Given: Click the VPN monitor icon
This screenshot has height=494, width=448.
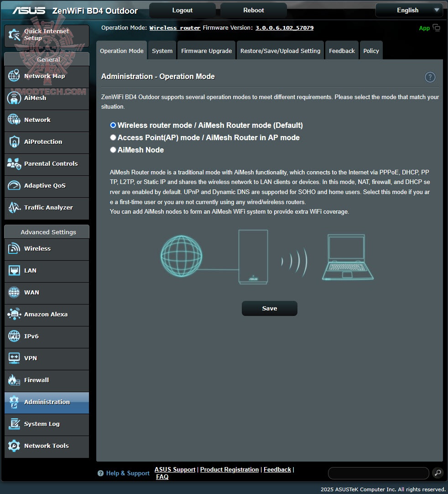Looking at the screenshot, I should click(x=14, y=358).
